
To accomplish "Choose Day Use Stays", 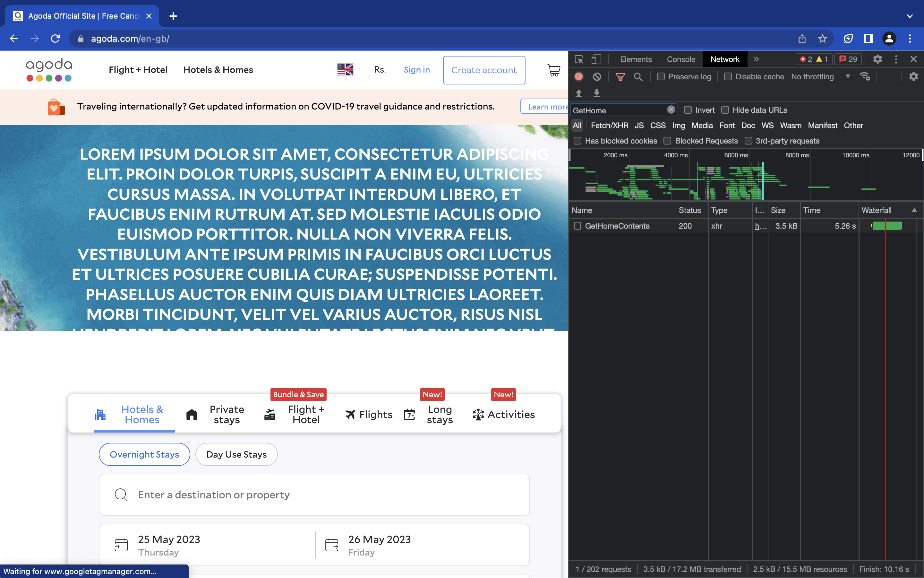I will (x=236, y=454).
